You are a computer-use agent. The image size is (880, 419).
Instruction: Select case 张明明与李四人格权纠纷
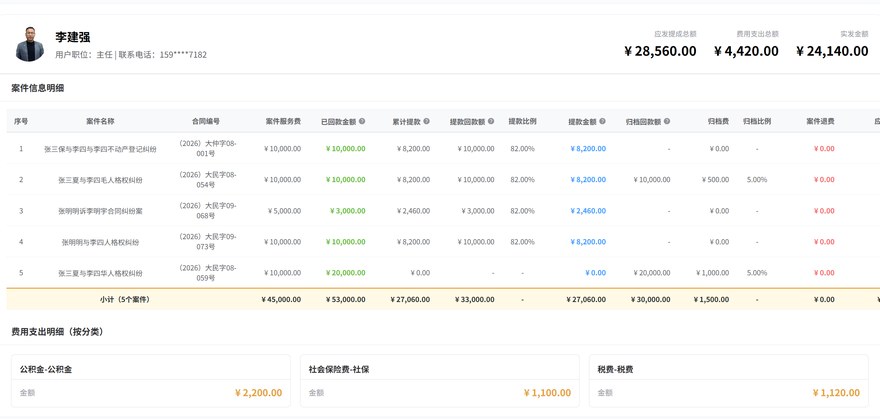click(x=100, y=242)
